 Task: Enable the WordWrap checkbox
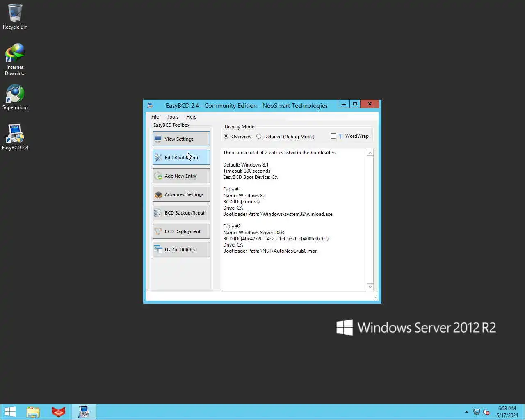pos(333,136)
